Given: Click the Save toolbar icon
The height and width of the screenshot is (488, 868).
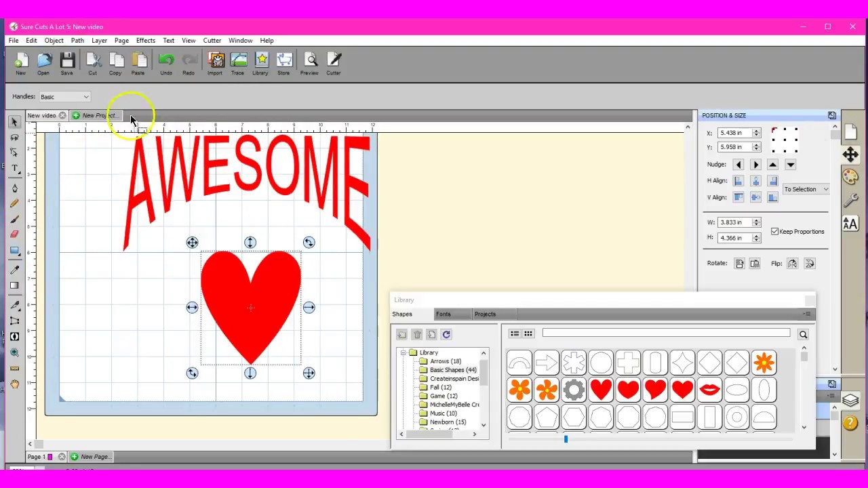Looking at the screenshot, I should (66, 63).
